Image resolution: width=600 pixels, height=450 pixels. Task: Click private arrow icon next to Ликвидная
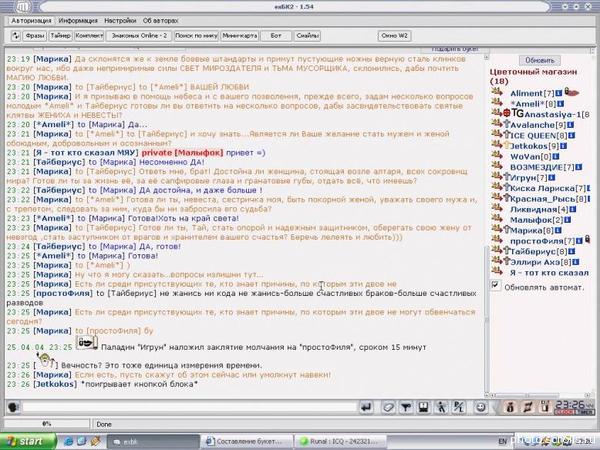497,208
